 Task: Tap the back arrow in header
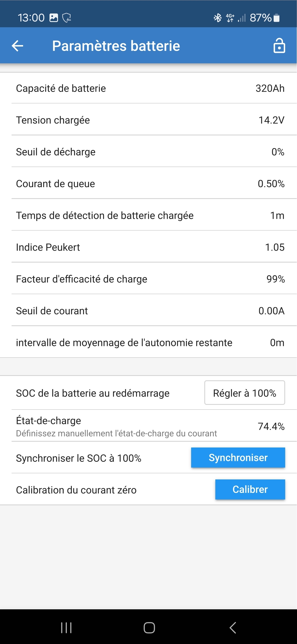pos(18,46)
